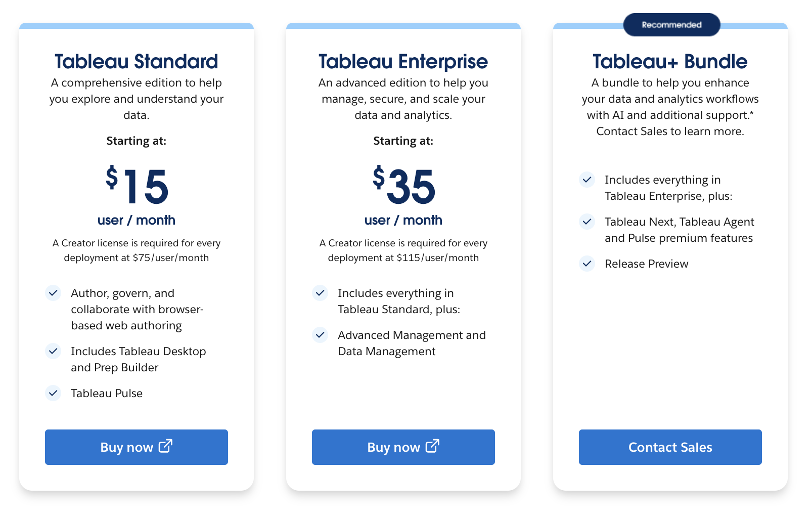The height and width of the screenshot is (517, 812).
Task: Click external link icon in Standard Buy now
Action: click(165, 446)
